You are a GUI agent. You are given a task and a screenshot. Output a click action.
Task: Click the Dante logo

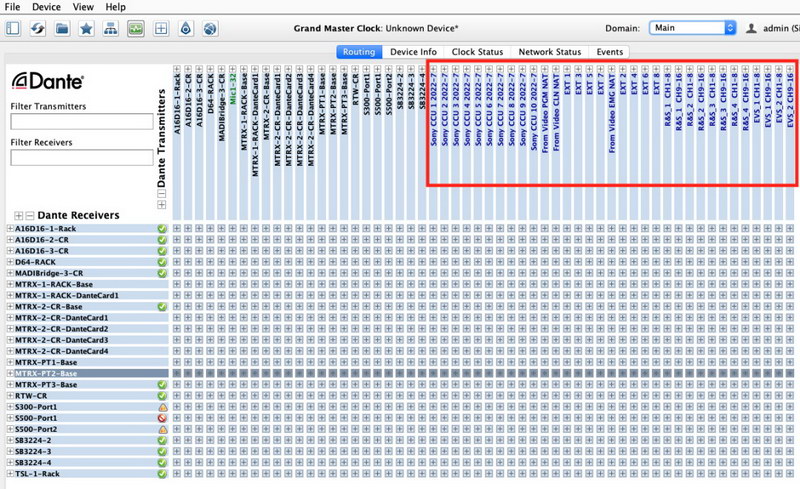tap(47, 81)
